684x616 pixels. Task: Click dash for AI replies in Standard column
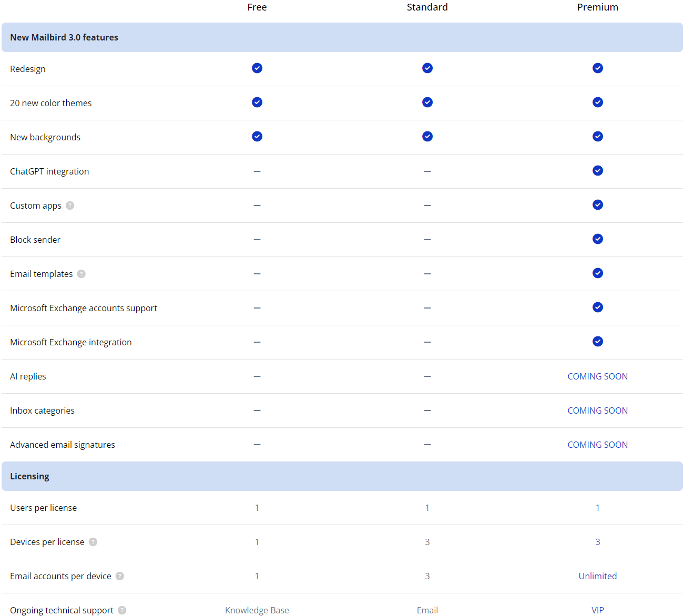(427, 376)
